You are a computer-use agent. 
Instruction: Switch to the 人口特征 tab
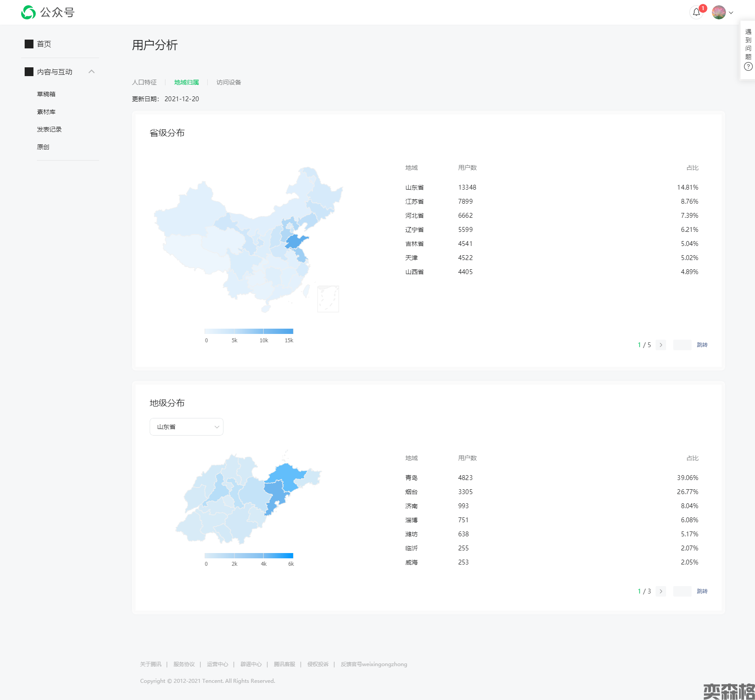(144, 82)
